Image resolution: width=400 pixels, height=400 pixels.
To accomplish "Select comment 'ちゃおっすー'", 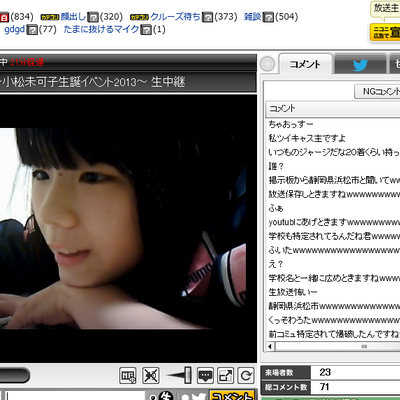I will point(291,124).
